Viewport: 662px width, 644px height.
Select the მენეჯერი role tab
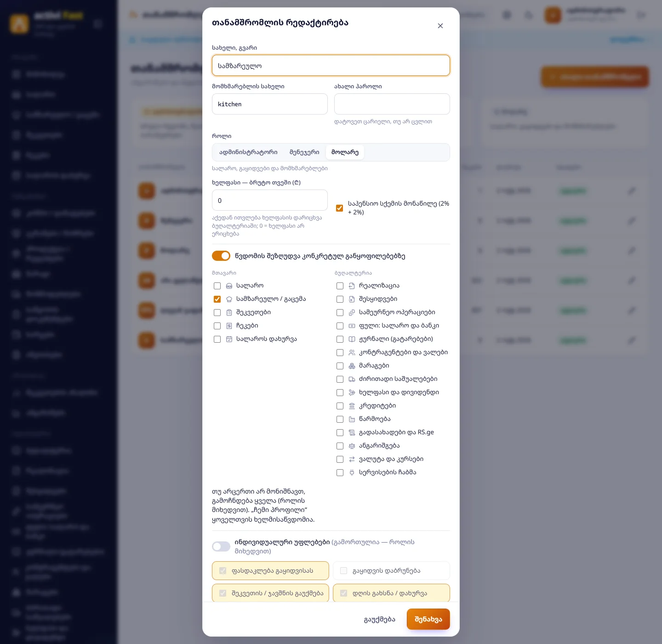304,152
